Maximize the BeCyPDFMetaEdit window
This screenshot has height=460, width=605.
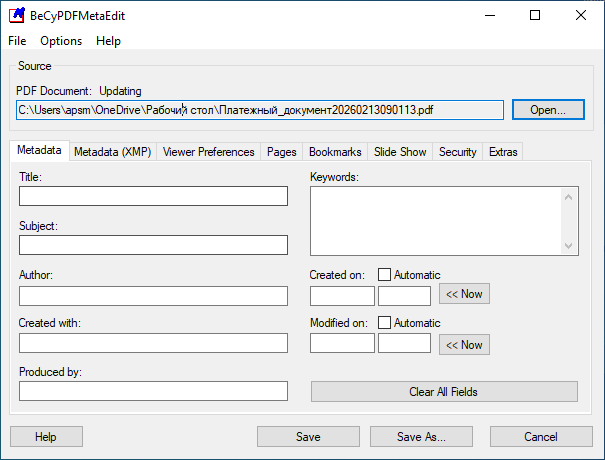tap(535, 15)
